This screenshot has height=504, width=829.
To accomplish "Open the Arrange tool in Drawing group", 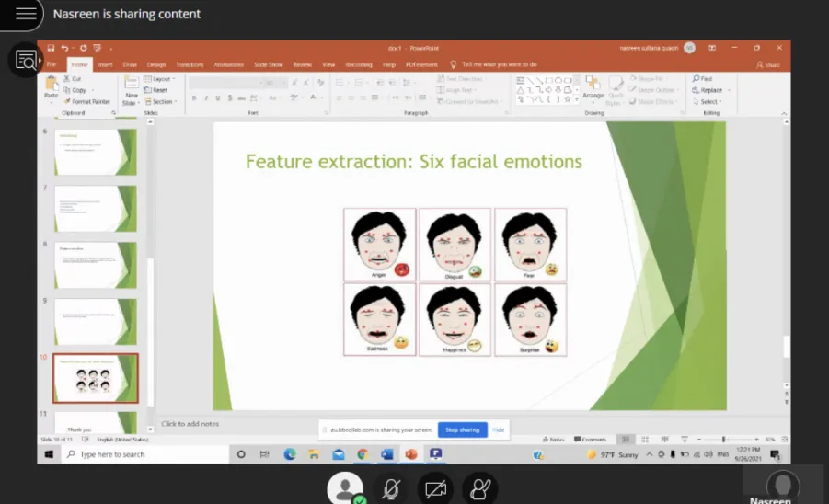I will click(593, 87).
